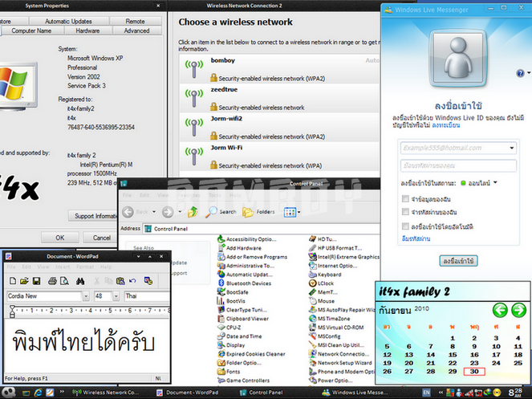Click the New document icon in WordPad

[x=13, y=281]
